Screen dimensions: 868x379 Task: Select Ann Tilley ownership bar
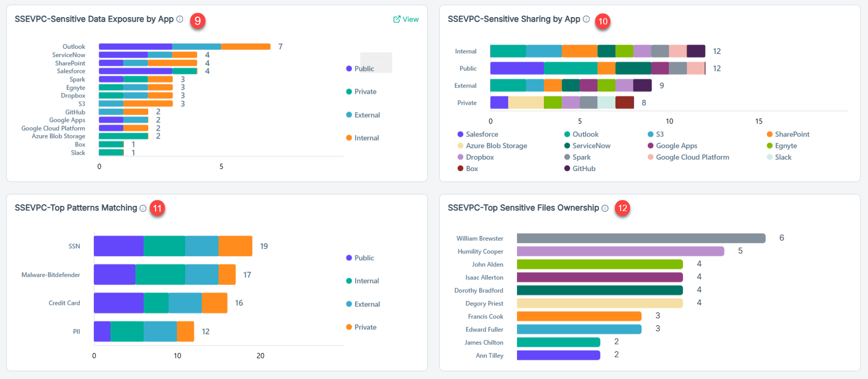[x=558, y=355]
